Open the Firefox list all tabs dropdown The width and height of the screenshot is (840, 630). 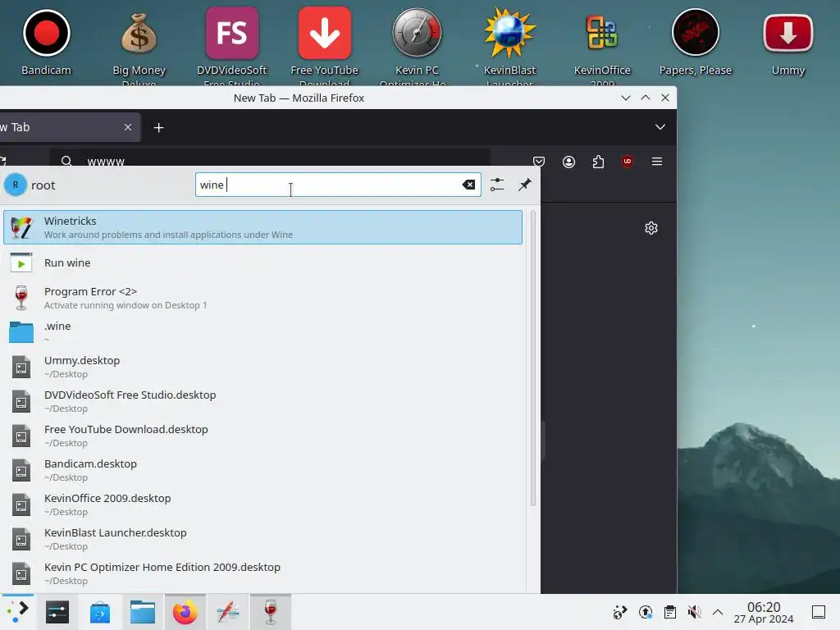660,127
